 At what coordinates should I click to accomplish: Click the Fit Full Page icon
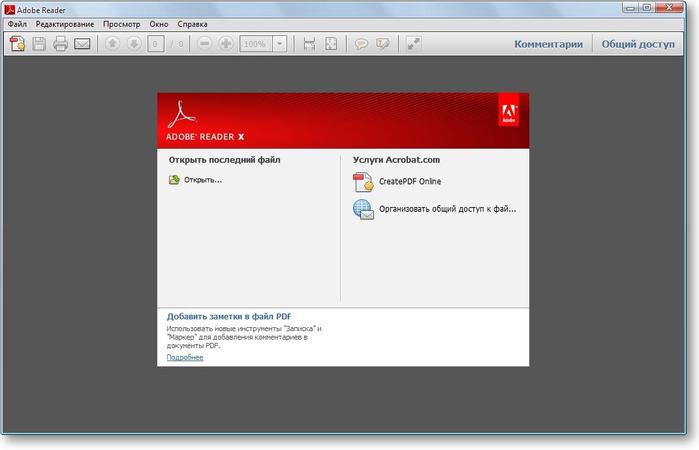click(331, 44)
